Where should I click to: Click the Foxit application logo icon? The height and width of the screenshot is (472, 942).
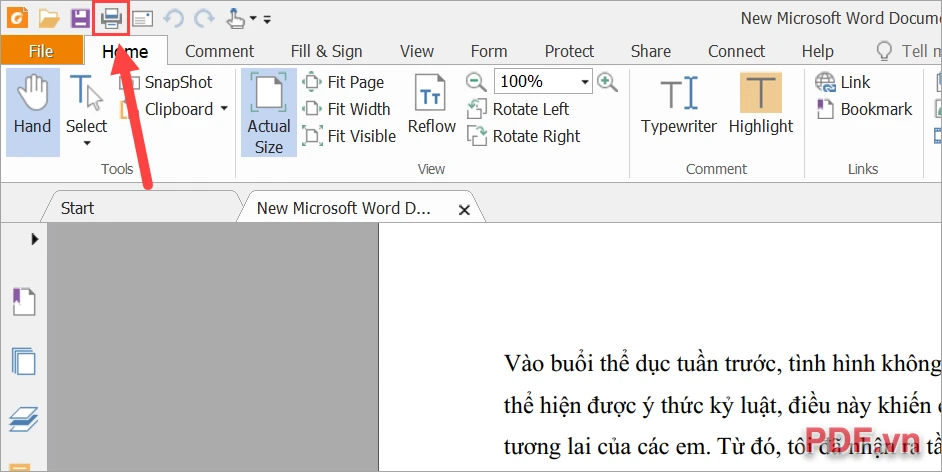(x=17, y=18)
